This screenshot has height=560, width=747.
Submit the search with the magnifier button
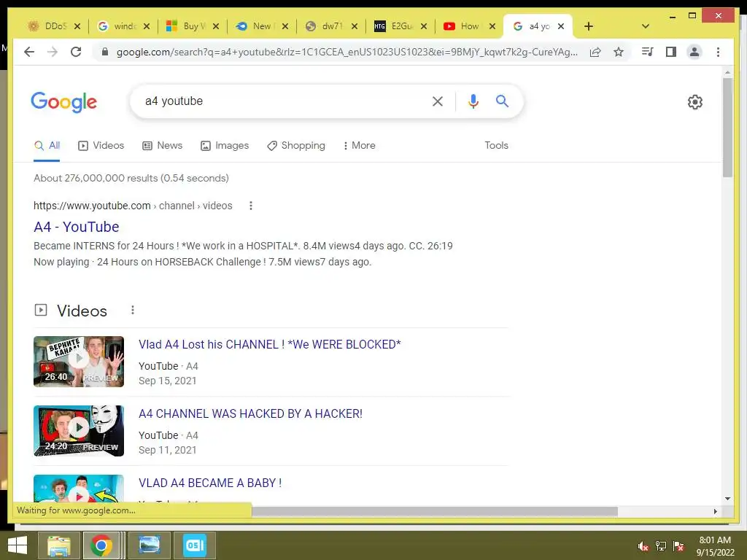pyautogui.click(x=502, y=101)
